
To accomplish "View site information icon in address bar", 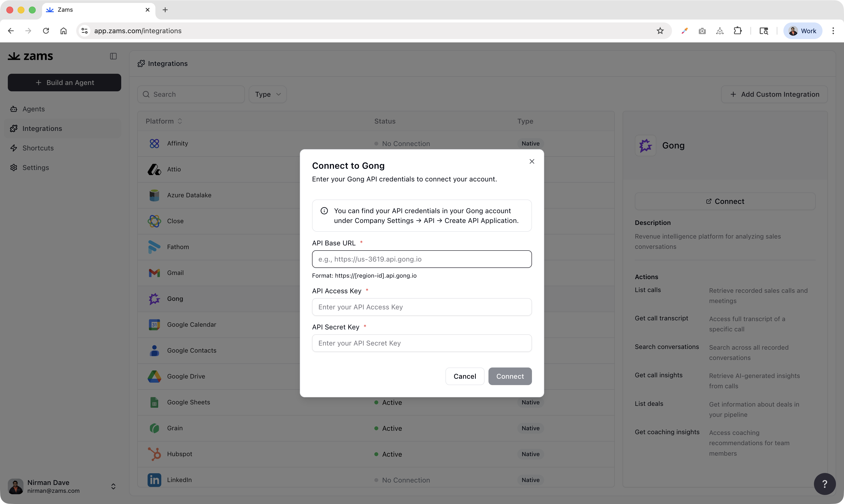I will [x=85, y=31].
